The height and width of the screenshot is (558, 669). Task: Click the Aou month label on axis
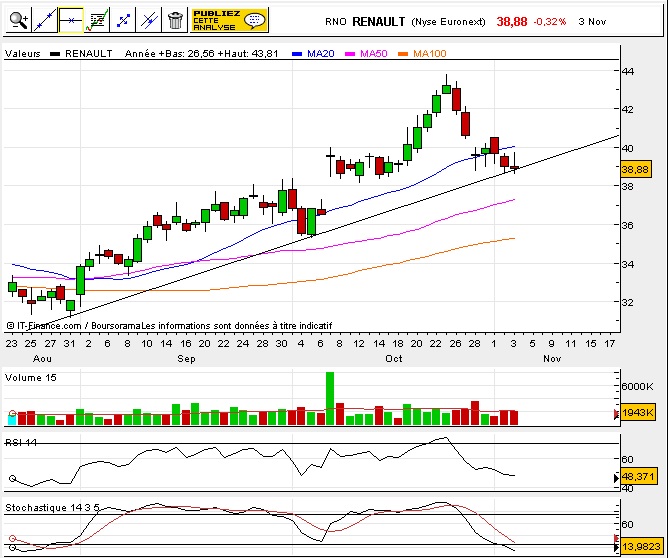click(42, 358)
